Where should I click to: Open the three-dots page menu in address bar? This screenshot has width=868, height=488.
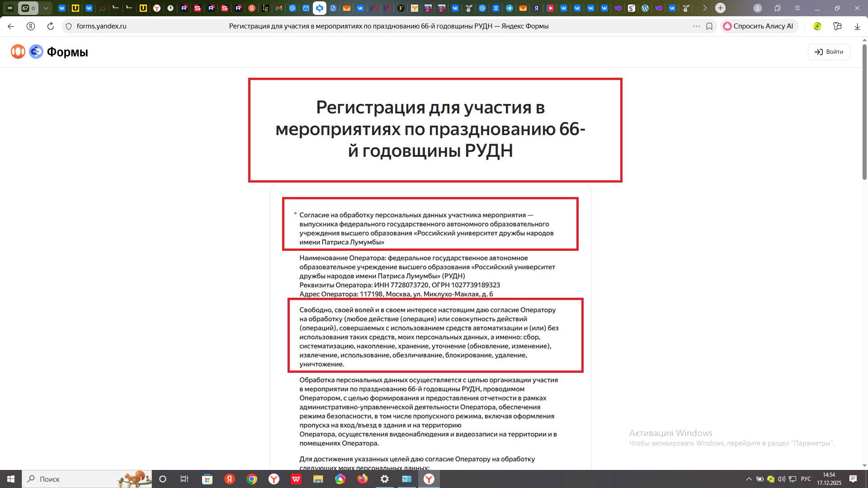697,26
